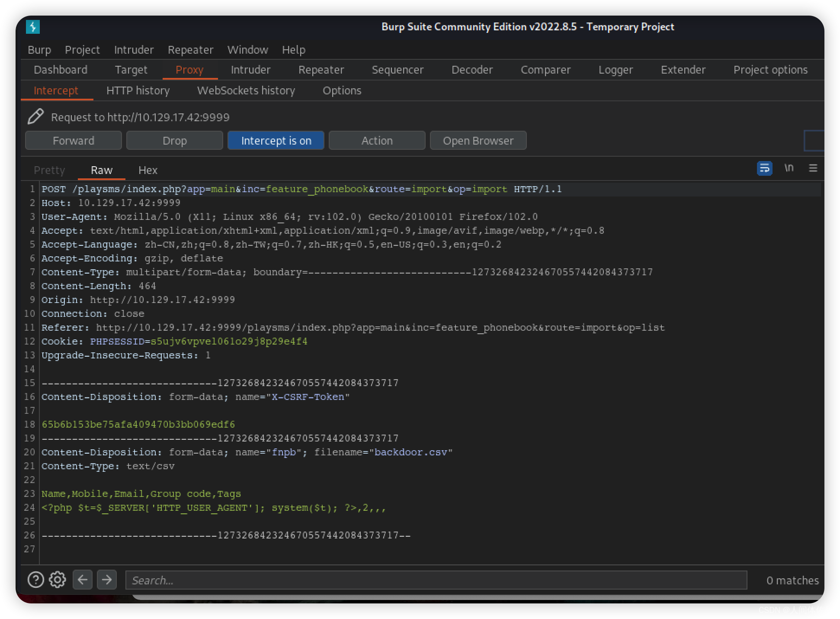Viewport: 840px width, 619px height.
Task: Click the Content-Type: text/csv line
Action: tap(108, 466)
